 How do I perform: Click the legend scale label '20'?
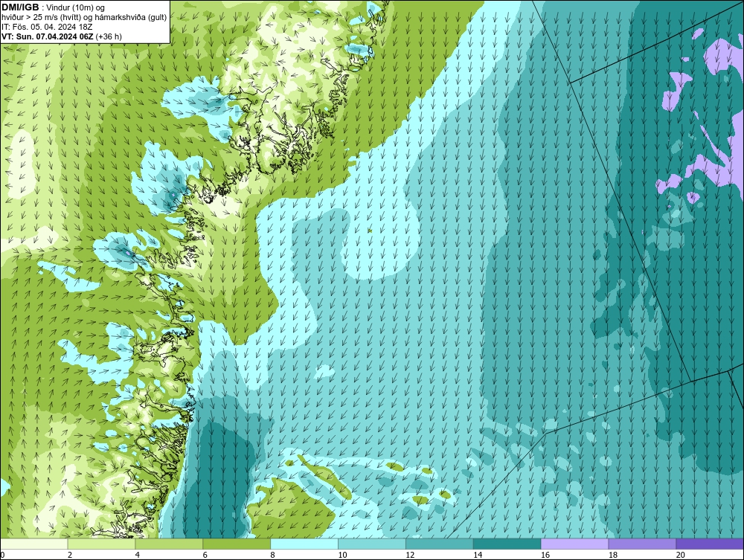pyautogui.click(x=681, y=555)
